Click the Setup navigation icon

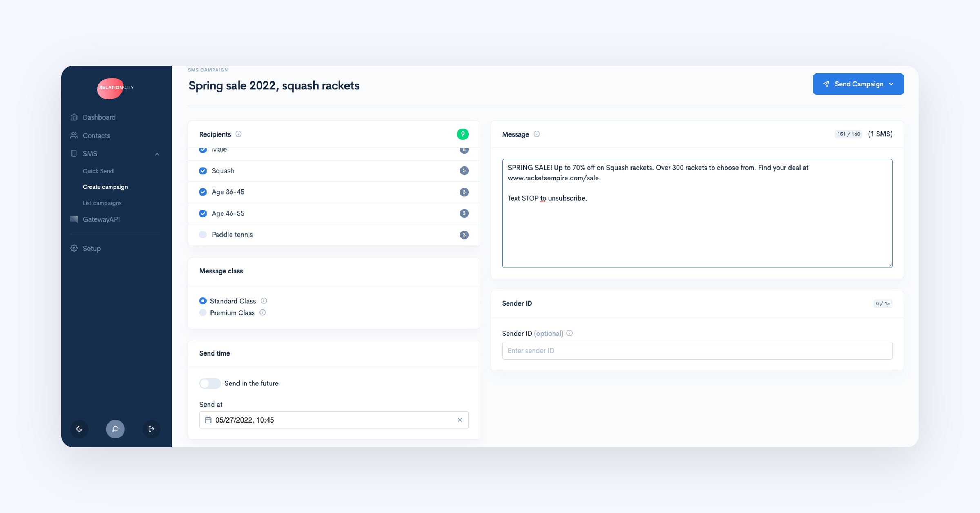[x=75, y=248]
